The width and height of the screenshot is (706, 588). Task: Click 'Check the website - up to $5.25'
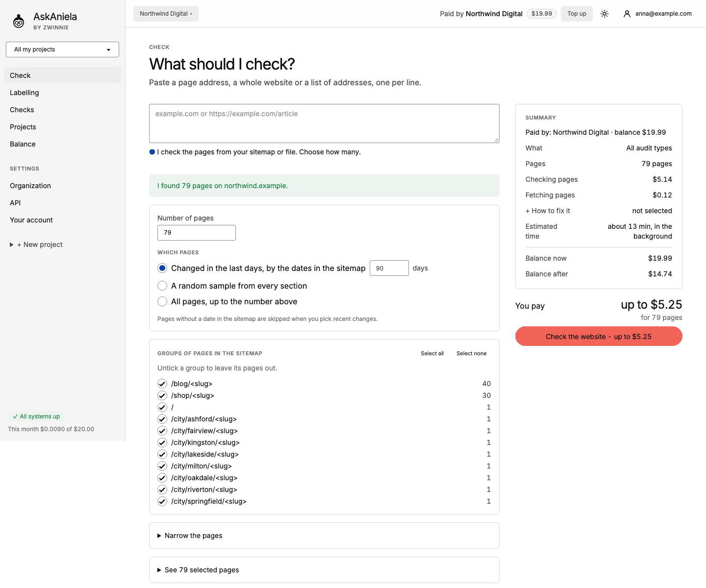[599, 337]
